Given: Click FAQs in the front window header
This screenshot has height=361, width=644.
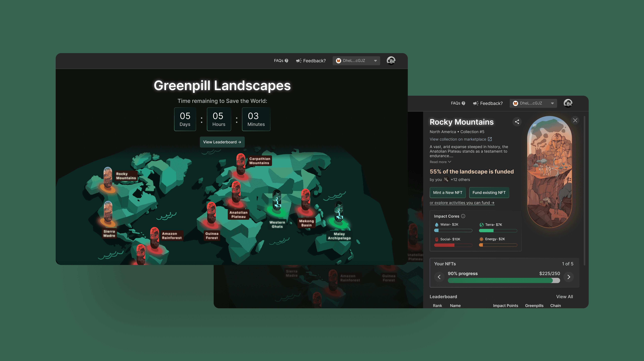Looking at the screenshot, I should point(281,61).
